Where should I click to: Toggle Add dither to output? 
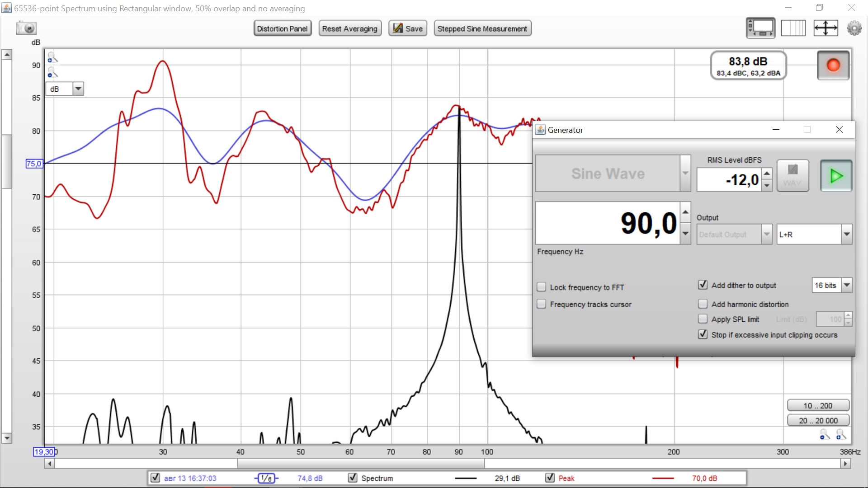703,285
